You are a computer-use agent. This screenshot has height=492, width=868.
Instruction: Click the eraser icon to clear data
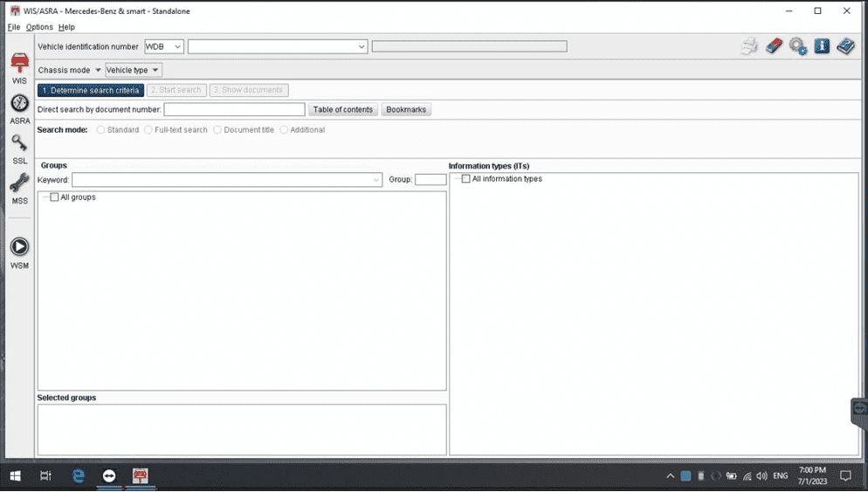774,46
